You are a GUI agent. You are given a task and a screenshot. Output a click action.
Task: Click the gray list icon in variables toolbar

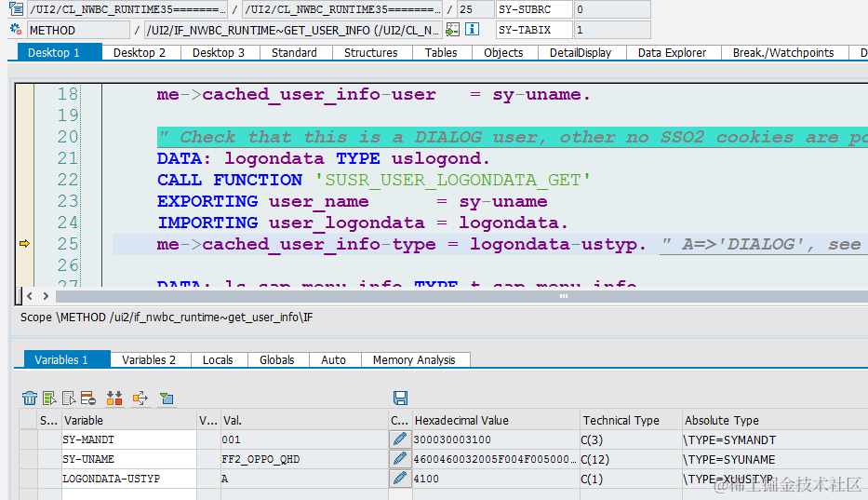(x=69, y=398)
